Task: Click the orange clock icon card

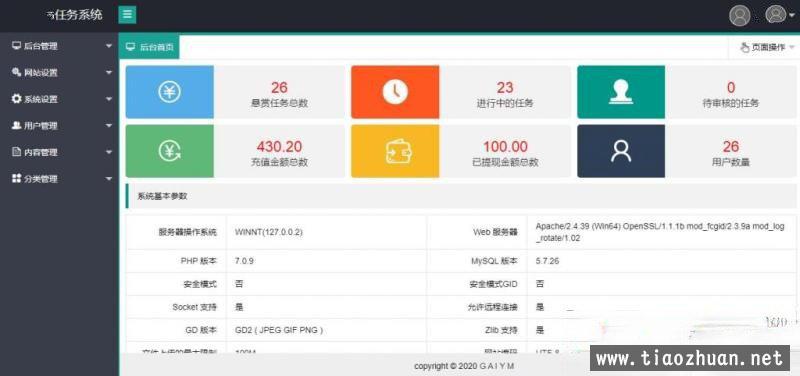Action: pyautogui.click(x=395, y=92)
